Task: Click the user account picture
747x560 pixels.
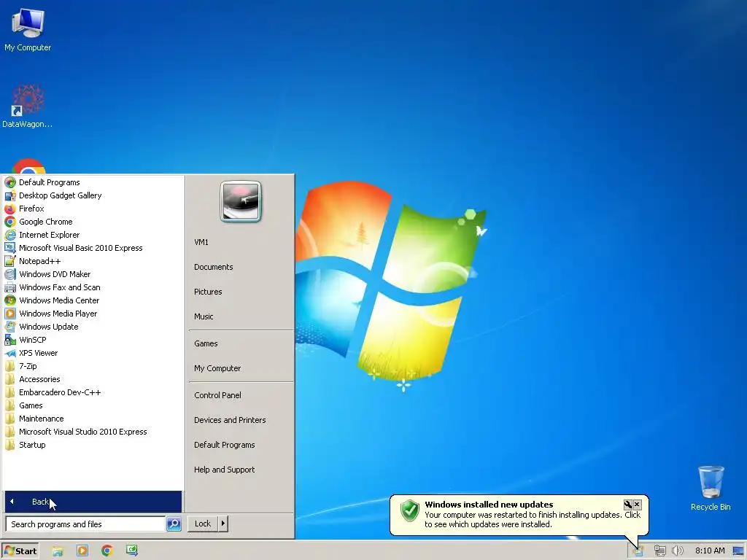Action: [241, 201]
